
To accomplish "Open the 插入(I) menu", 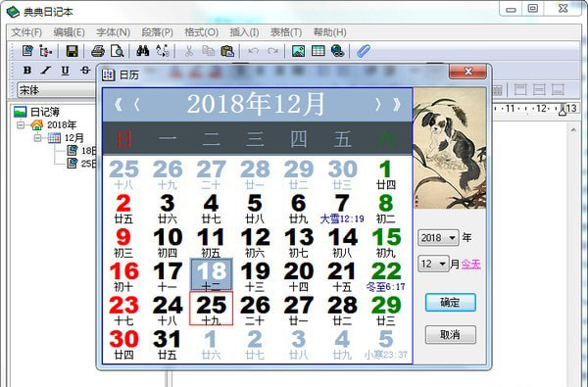I will pos(244,32).
